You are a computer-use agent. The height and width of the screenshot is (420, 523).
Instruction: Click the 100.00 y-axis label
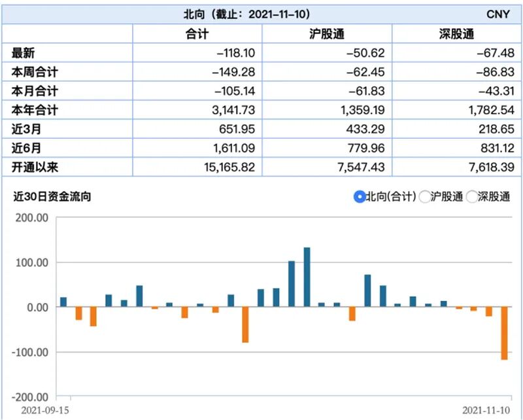coord(31,263)
